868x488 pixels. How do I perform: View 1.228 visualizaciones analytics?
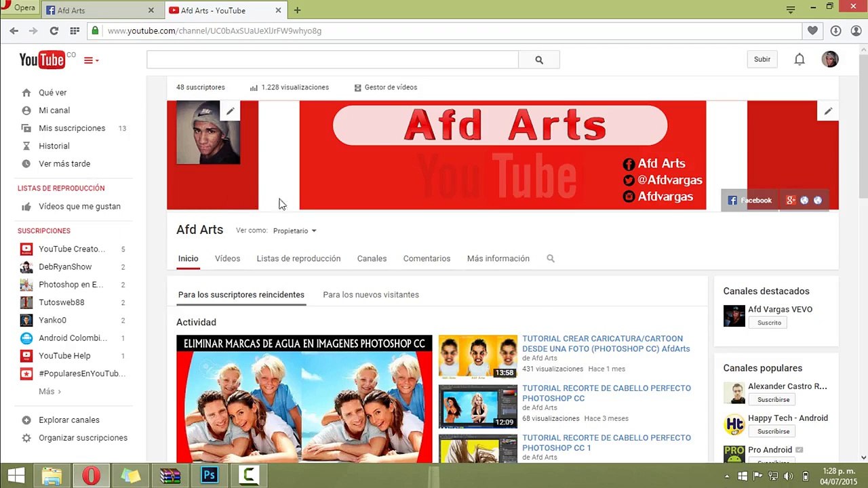289,87
